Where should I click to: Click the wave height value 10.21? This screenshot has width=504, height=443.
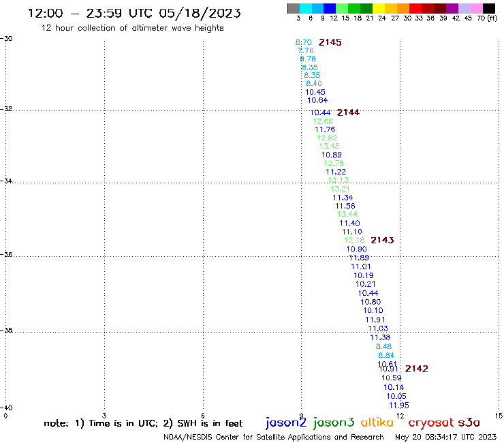[x=366, y=284]
